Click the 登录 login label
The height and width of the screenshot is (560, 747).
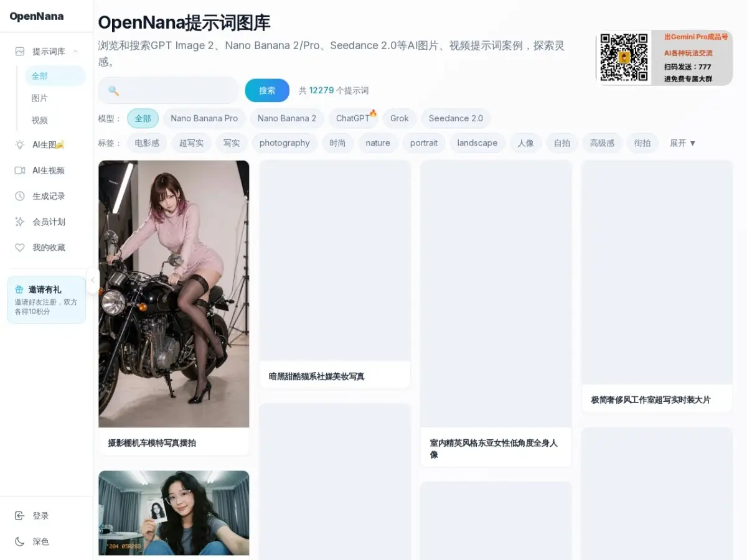pos(40,516)
